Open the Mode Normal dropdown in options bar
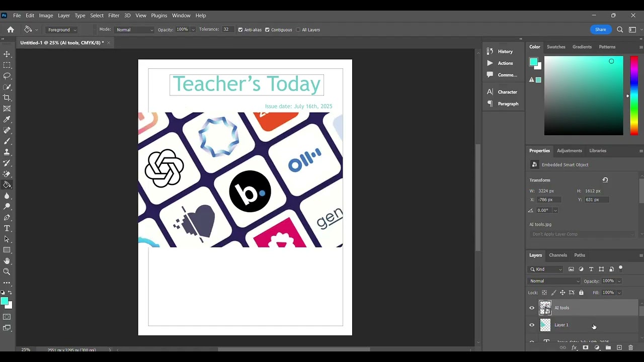644x362 pixels. [x=134, y=30]
